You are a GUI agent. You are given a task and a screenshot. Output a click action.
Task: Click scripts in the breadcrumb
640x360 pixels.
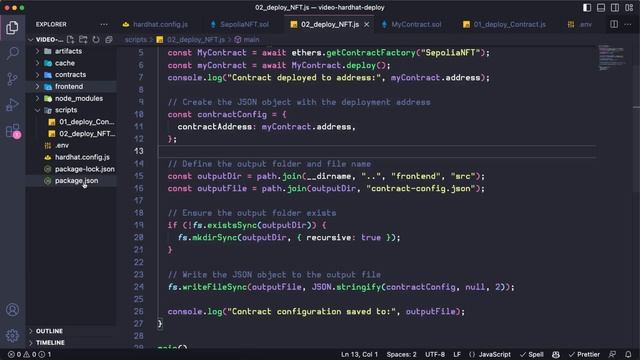136,40
